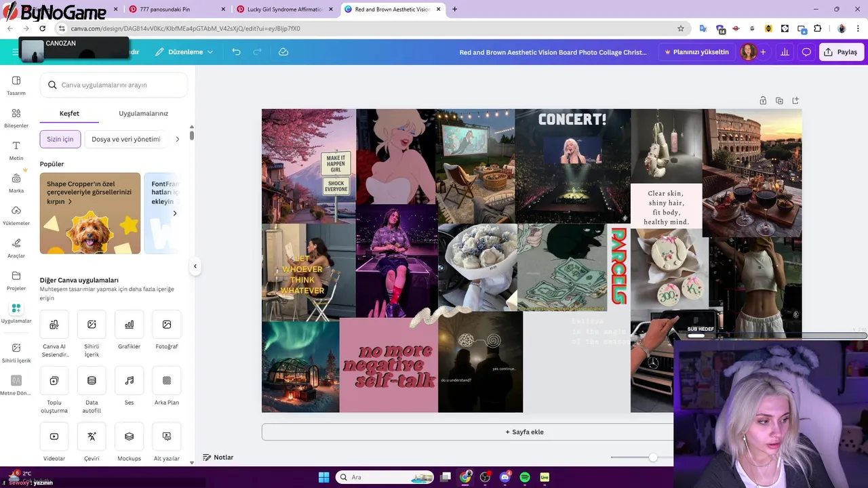Bookmark this page with star icon

pos(681,28)
